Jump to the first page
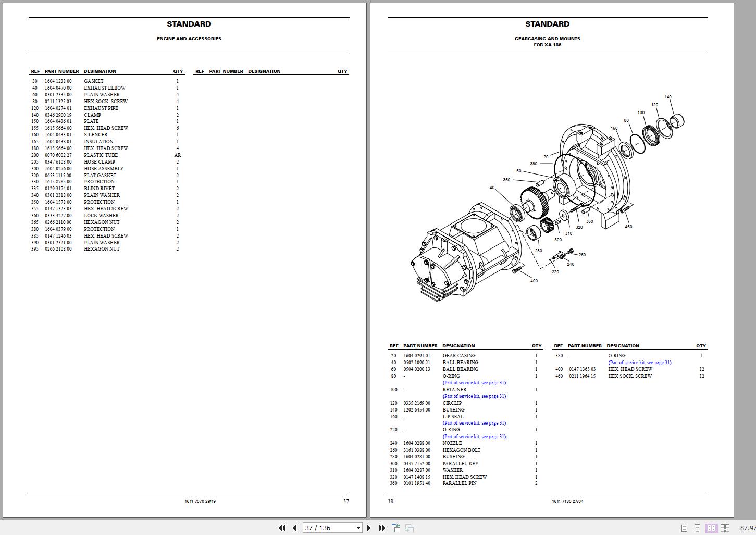 pos(281,528)
